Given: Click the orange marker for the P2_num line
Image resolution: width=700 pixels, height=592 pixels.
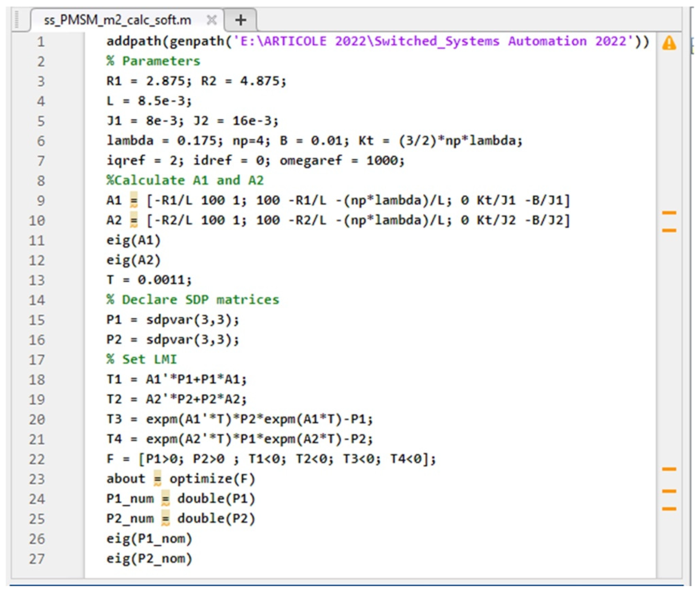Looking at the screenshot, I should (669, 509).
